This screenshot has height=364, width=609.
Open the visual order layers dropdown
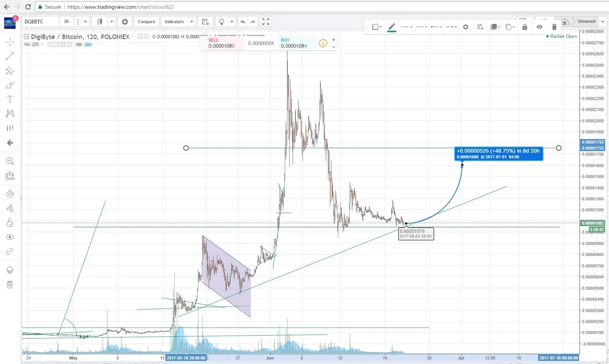[x=495, y=27]
